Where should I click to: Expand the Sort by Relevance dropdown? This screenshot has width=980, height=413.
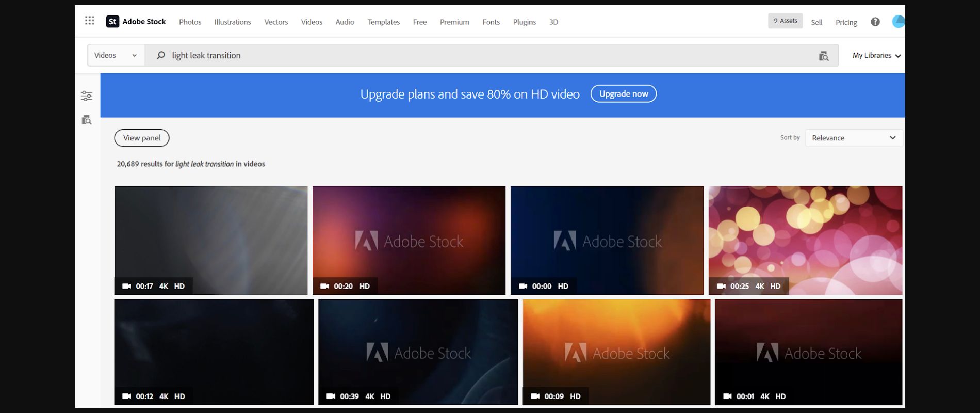coord(853,138)
